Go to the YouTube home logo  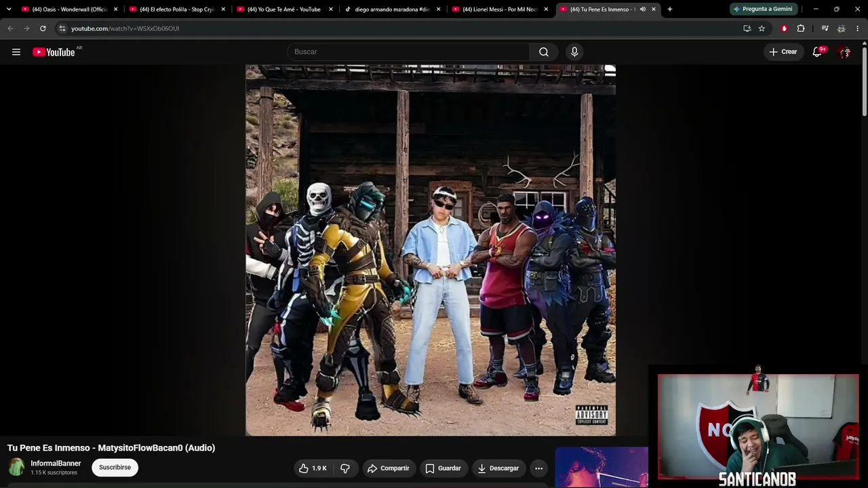tap(54, 52)
